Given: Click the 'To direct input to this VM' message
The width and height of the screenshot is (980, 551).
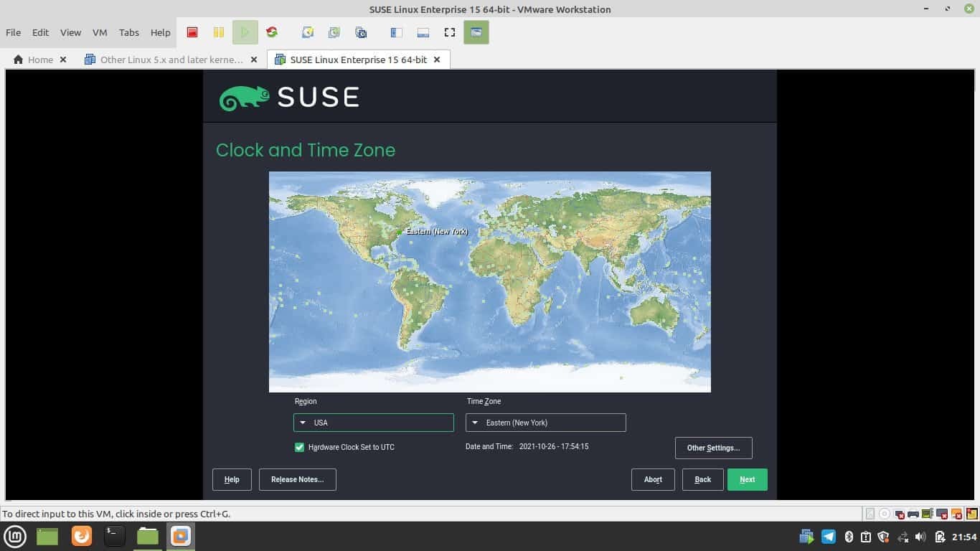Looking at the screenshot, I should (116, 514).
